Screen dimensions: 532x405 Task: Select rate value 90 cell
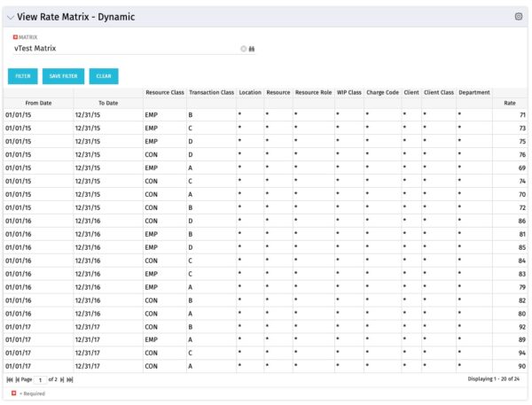tap(510, 366)
